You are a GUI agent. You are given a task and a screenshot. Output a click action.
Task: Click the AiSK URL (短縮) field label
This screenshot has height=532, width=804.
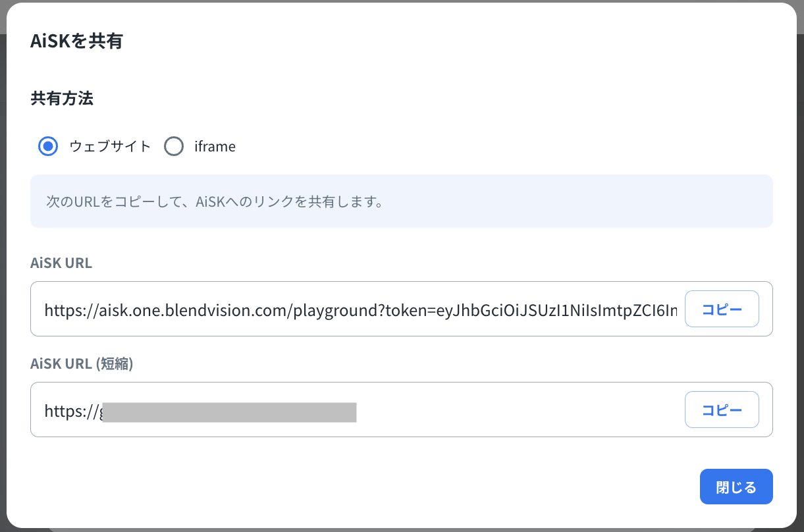[x=82, y=364]
